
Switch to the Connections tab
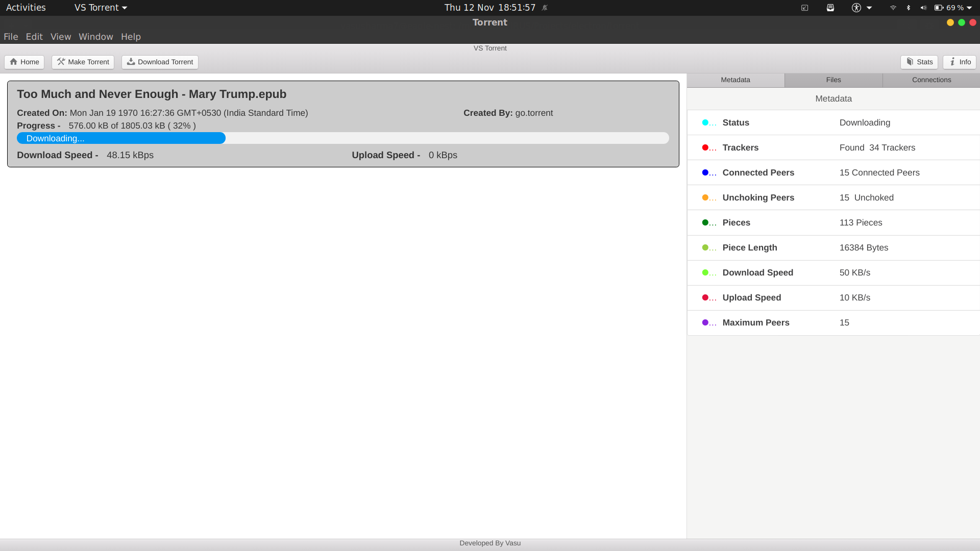click(x=931, y=80)
